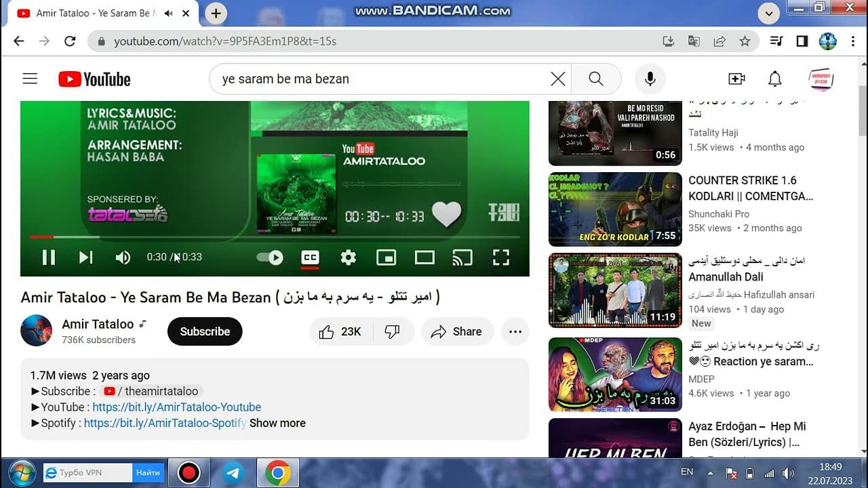868x488 pixels.
Task: Go to YouTube home via logo
Action: (94, 79)
